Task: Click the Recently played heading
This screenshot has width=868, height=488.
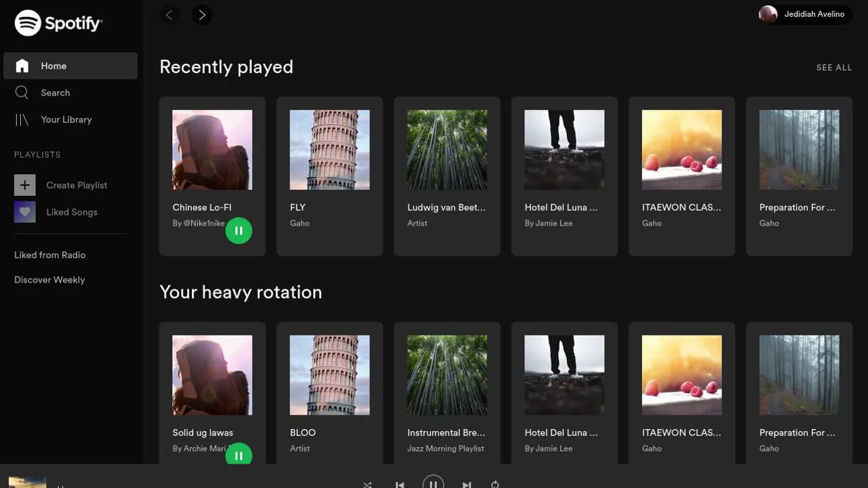Action: 226,67
